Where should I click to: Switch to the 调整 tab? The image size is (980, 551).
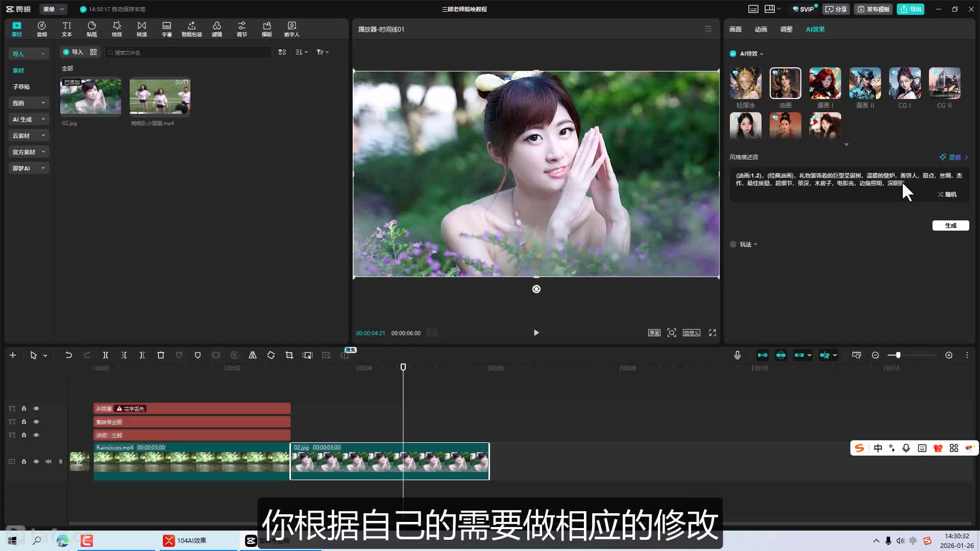786,30
